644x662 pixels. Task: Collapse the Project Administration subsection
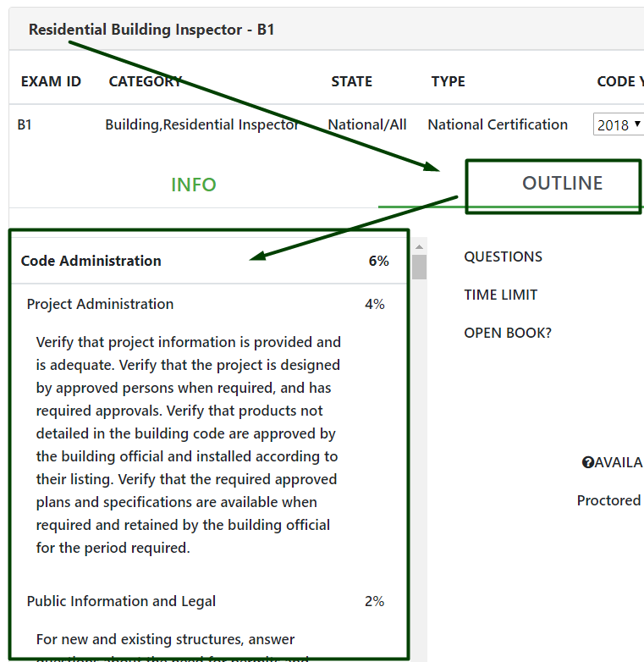[x=100, y=304]
